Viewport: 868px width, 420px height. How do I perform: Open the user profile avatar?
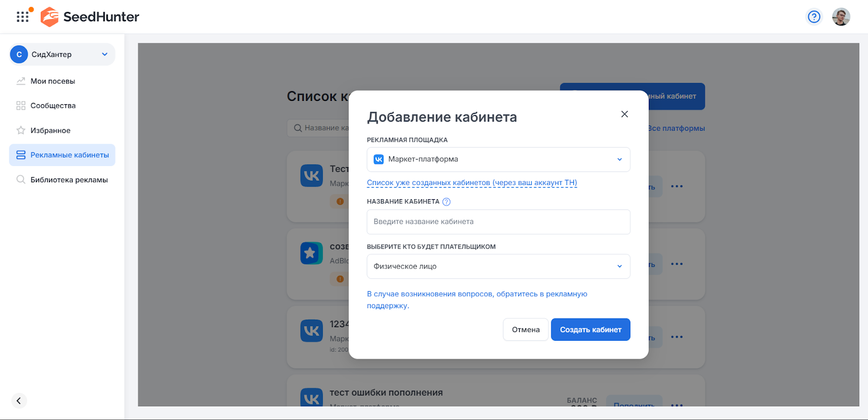pos(841,17)
